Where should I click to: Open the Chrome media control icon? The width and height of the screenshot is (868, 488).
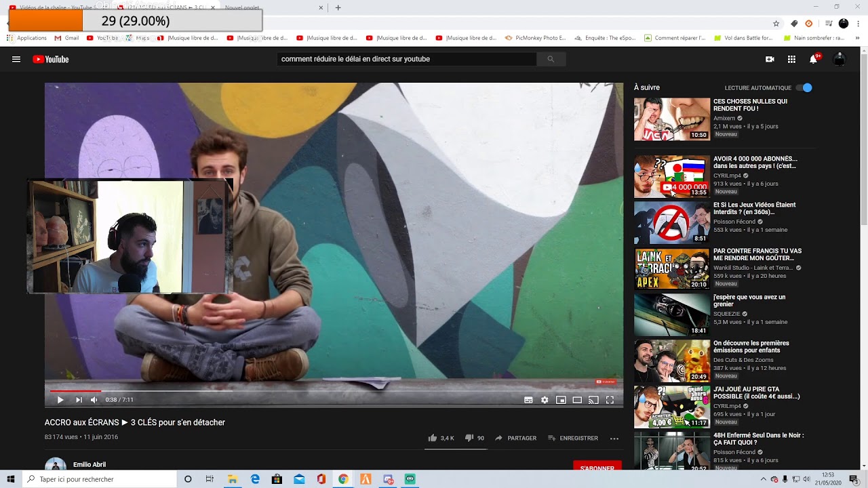(x=829, y=23)
